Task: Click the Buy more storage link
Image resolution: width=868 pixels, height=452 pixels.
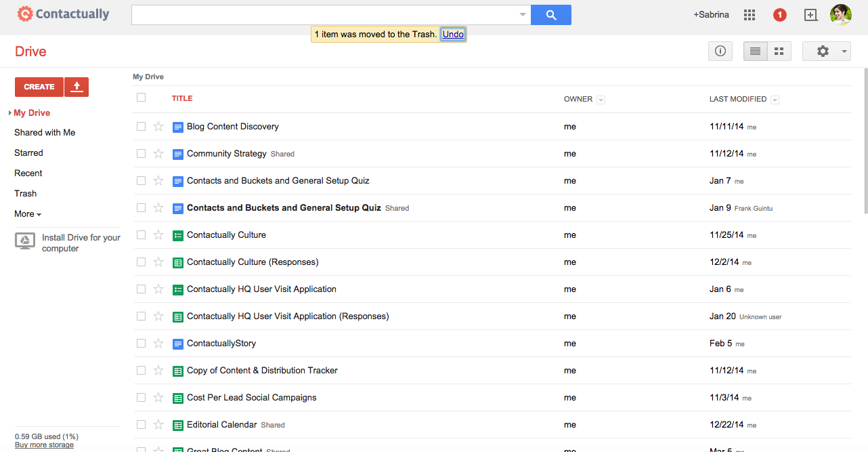Action: click(44, 445)
